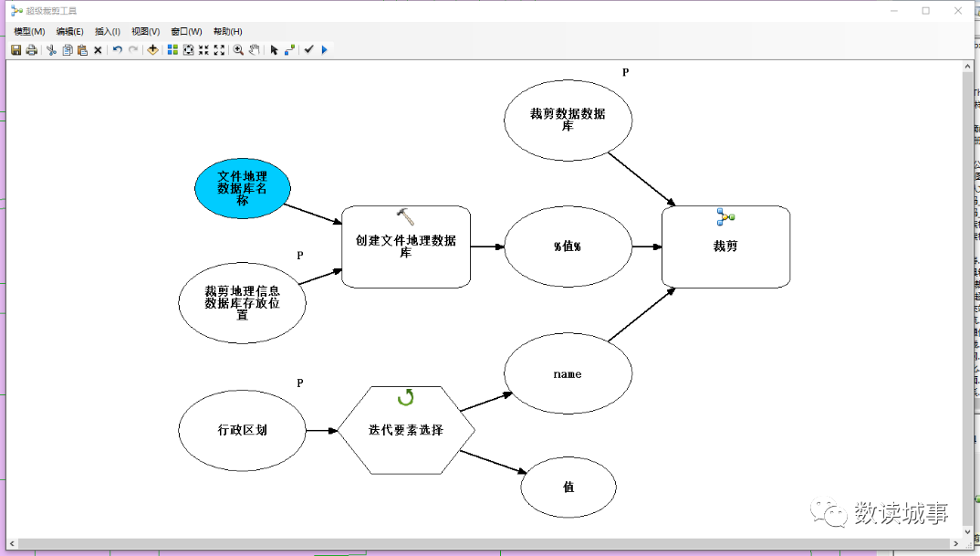
Task: Open the 视图(V) menu
Action: (x=146, y=31)
